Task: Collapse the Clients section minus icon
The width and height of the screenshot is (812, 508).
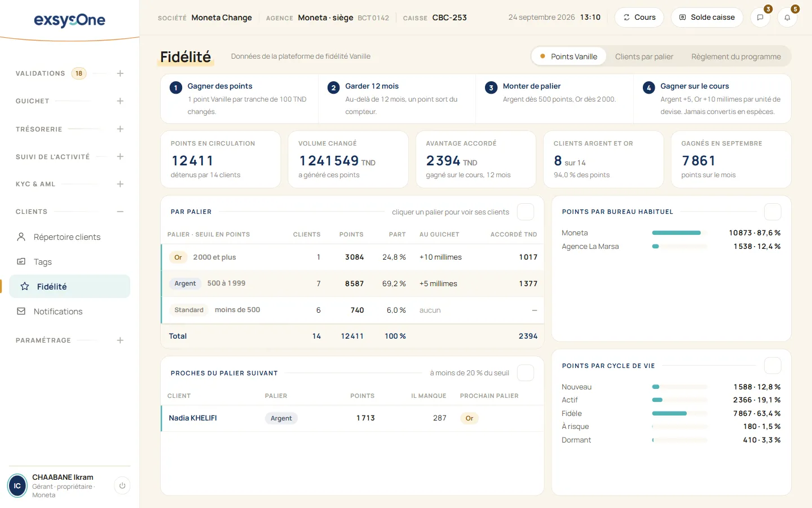Action: pos(120,212)
